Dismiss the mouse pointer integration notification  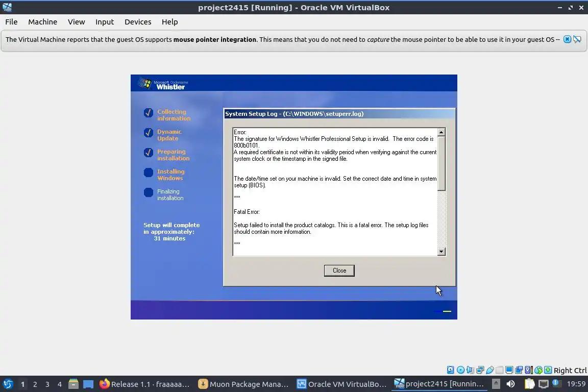point(567,39)
